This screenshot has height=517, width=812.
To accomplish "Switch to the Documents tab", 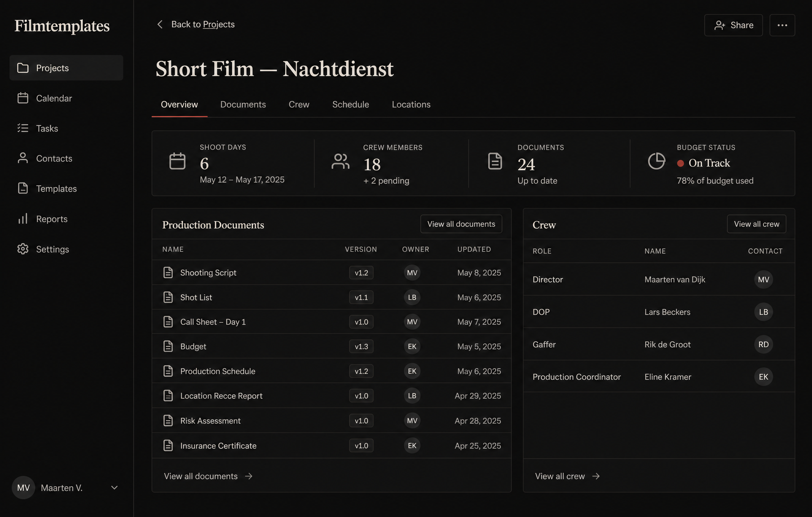I will [x=243, y=105].
